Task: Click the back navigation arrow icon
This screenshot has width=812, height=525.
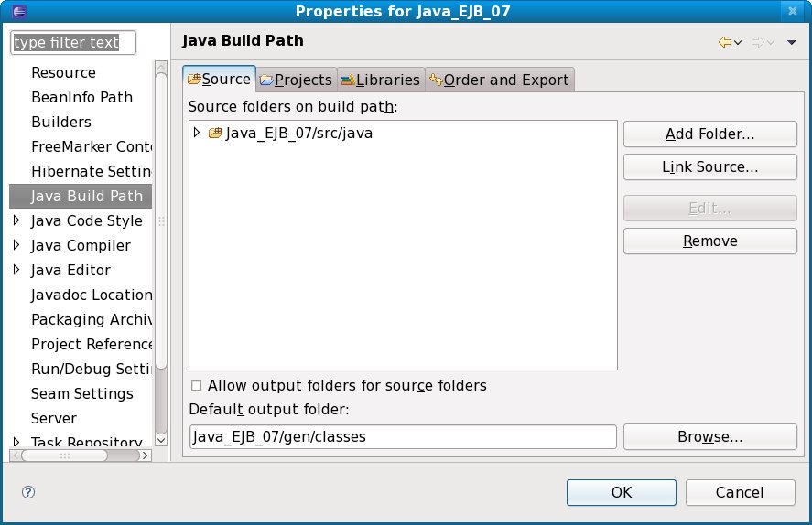Action: coord(726,42)
